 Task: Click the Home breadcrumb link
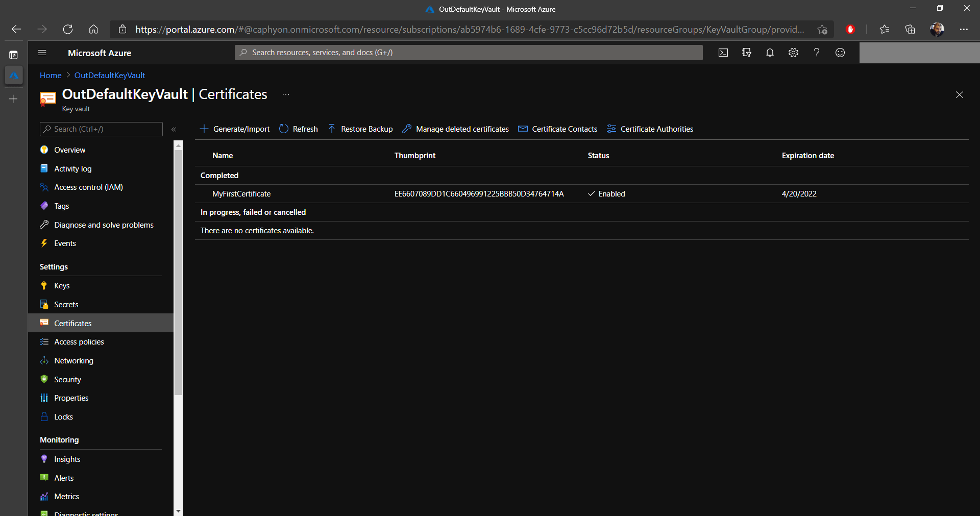click(51, 76)
